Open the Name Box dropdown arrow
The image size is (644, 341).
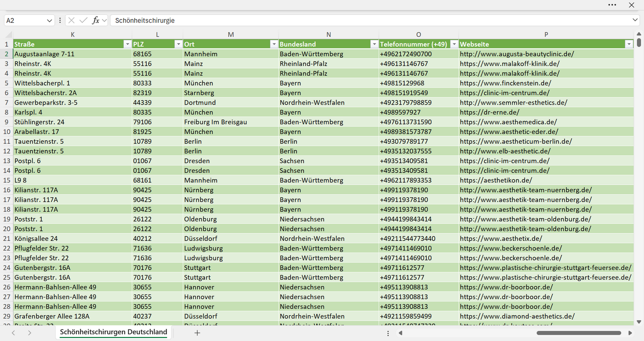coord(49,20)
